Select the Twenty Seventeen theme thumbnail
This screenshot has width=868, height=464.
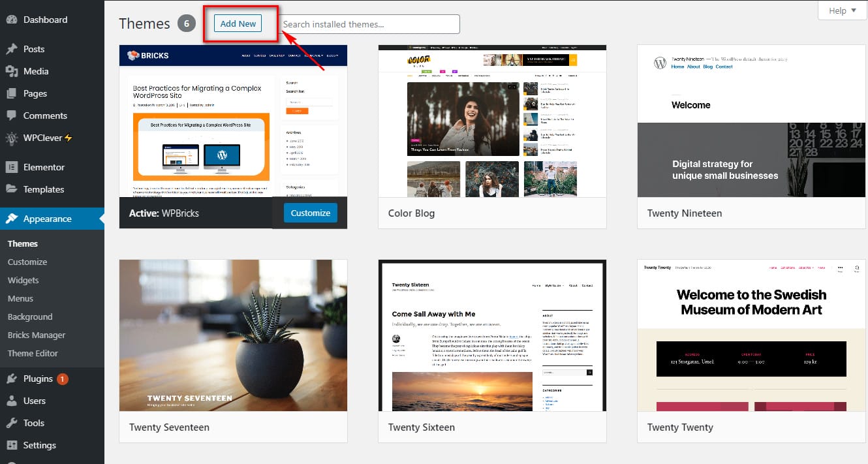point(233,335)
